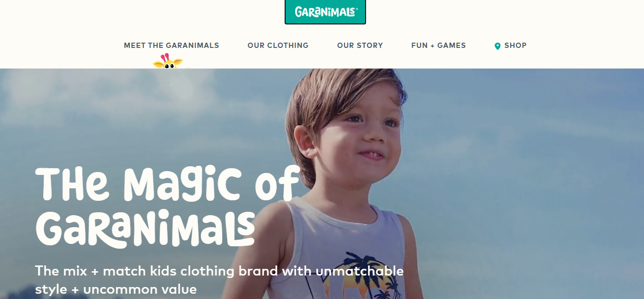Image resolution: width=644 pixels, height=299 pixels.
Task: Open Meet the Garanimals menu
Action: [x=172, y=46]
